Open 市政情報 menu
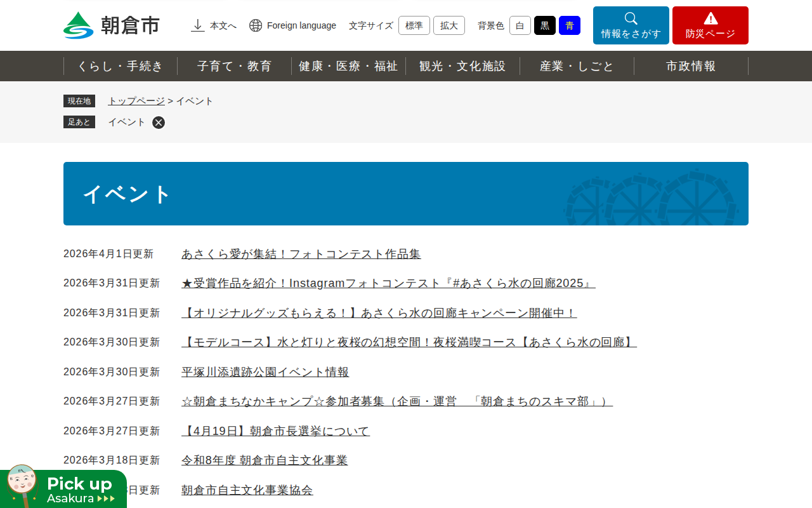This screenshot has height=508, width=812. tap(691, 66)
